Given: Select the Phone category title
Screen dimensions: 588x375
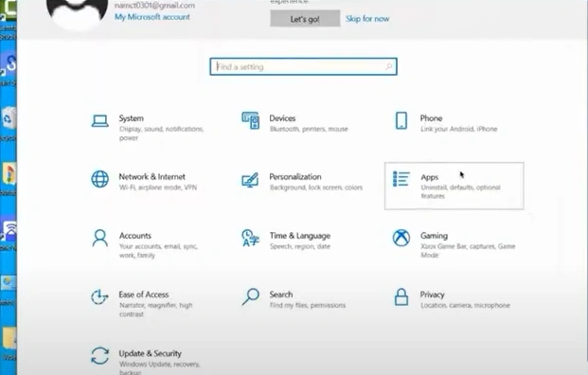Looking at the screenshot, I should 431,118.
